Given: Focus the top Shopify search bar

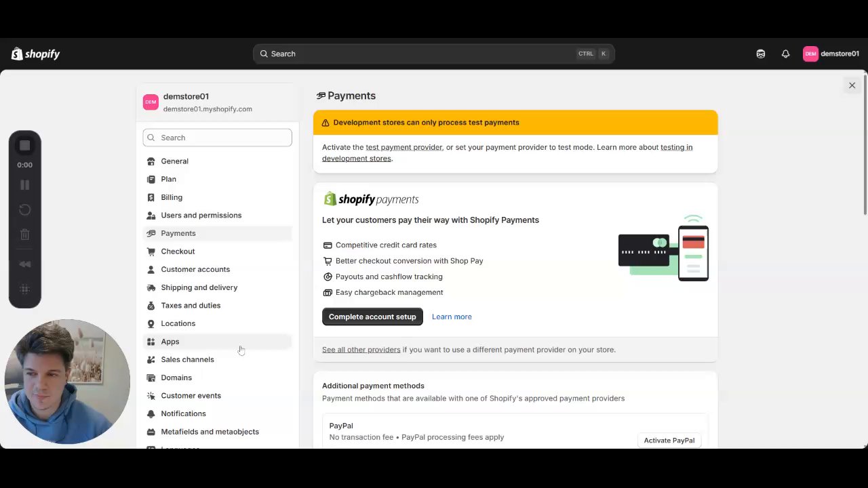Looking at the screenshot, I should pos(434,54).
